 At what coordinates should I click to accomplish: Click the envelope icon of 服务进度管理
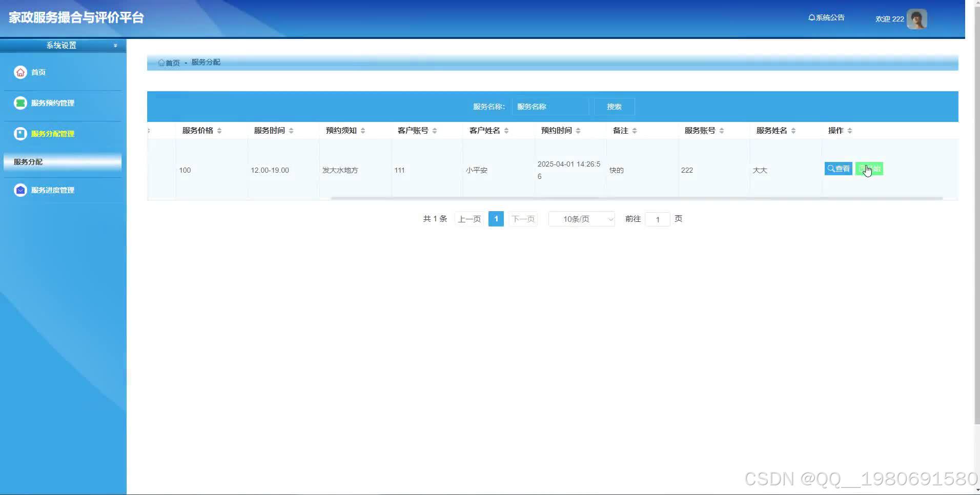[20, 190]
